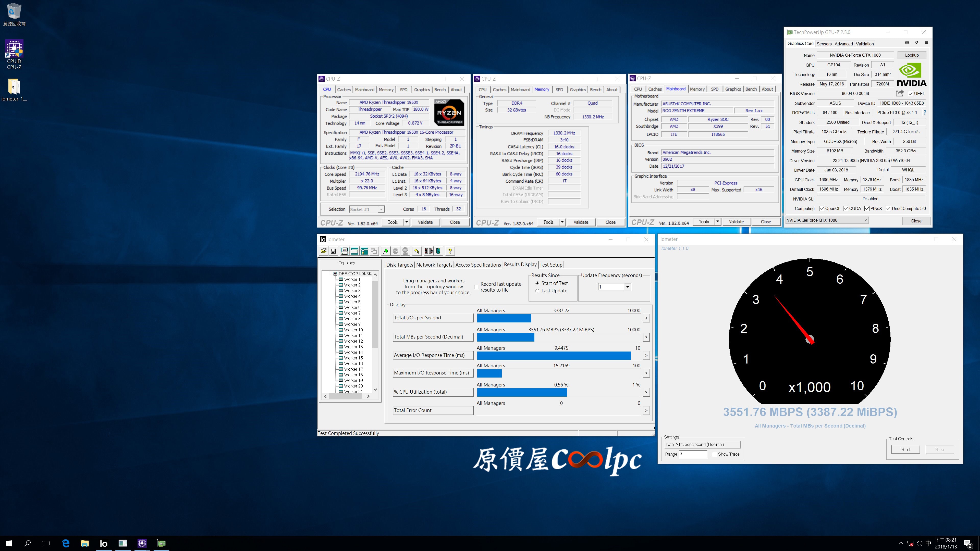980x551 pixels.
Task: Open Tools dropdown arrow in Memory tab window
Action: pyautogui.click(x=562, y=222)
